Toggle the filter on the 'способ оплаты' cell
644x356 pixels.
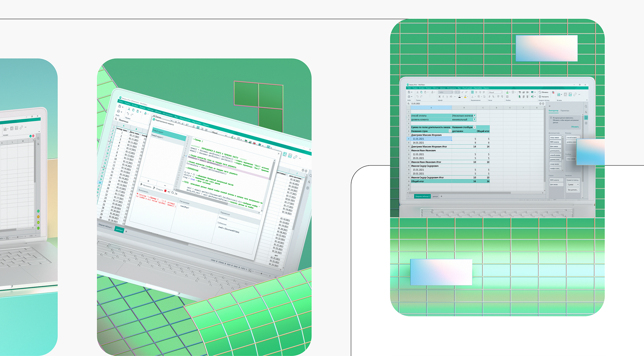[474, 116]
